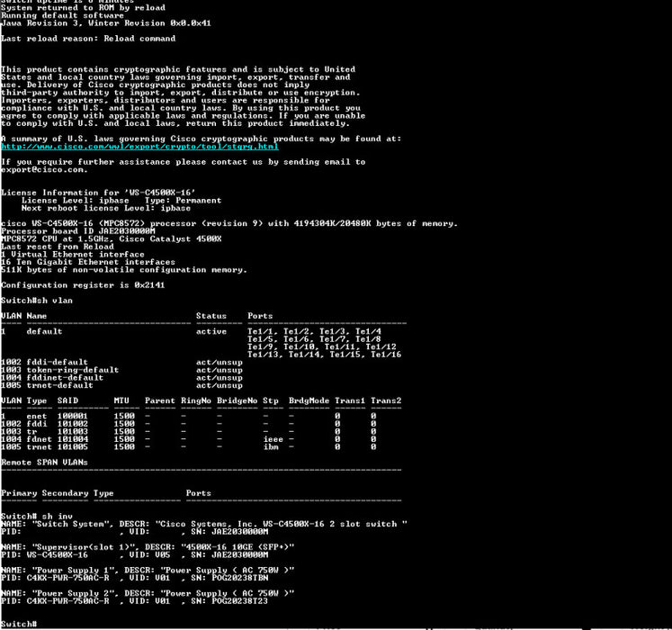Click the 'Primary' column header
Screen dimensions: 672x630
[19, 493]
